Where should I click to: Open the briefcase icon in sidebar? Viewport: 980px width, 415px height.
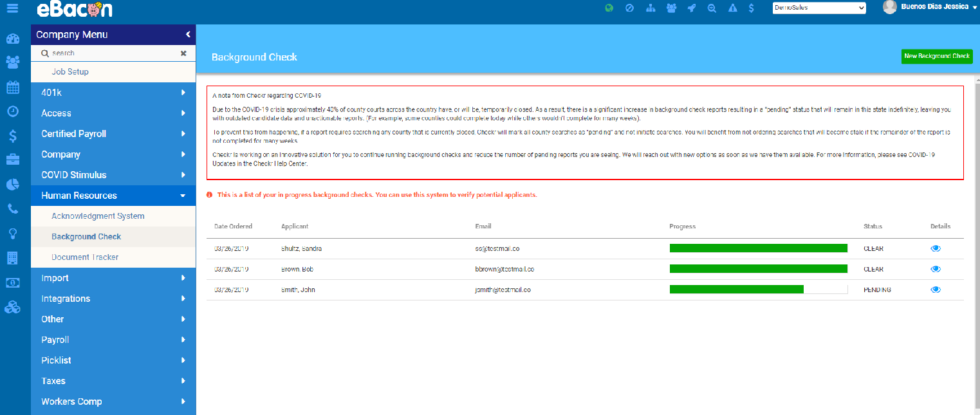pos(12,160)
